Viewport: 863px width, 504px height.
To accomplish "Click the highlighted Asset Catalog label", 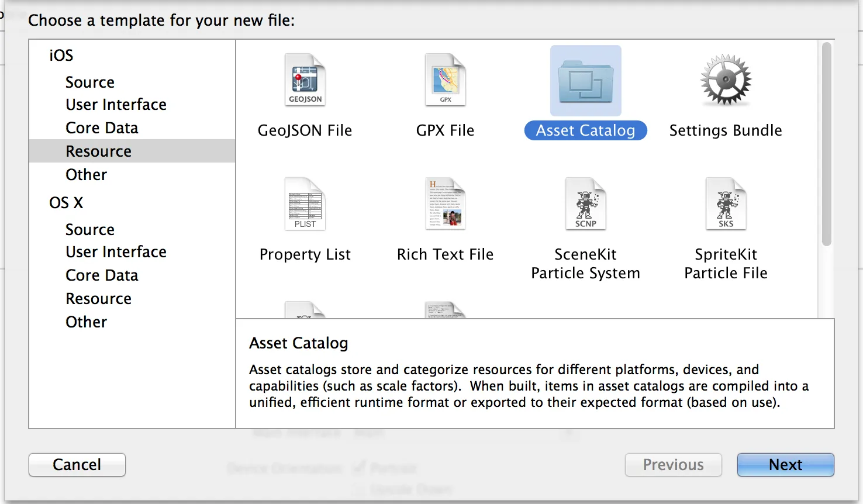I will (586, 130).
